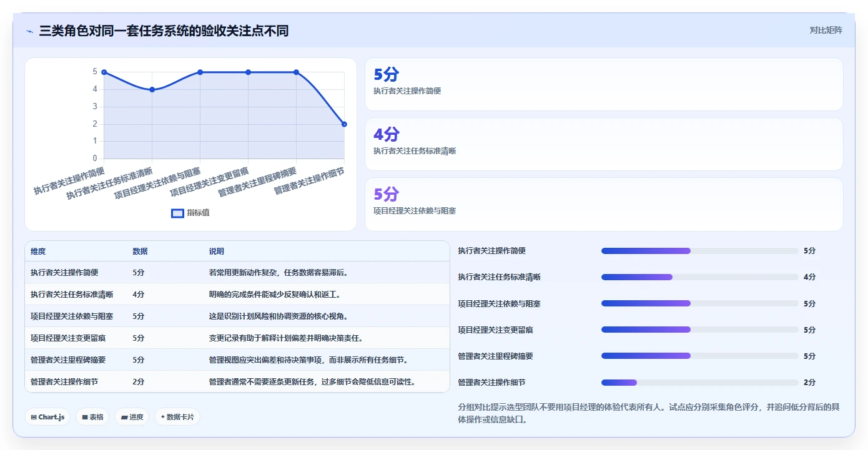Click the 指标值 legend color box
Viewport: 868px width, 450px height.
point(177,213)
